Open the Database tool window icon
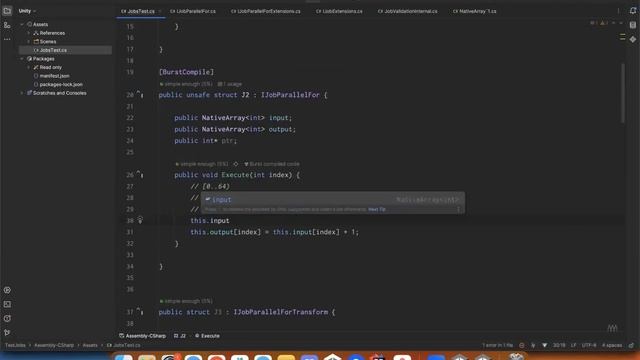640x360 pixels. pos(633,25)
